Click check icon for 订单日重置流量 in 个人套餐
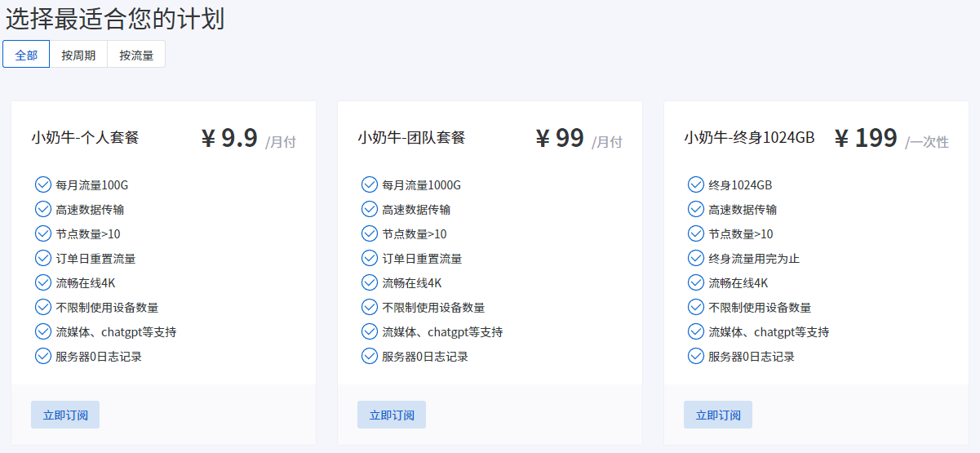The width and height of the screenshot is (980, 453). click(x=43, y=258)
